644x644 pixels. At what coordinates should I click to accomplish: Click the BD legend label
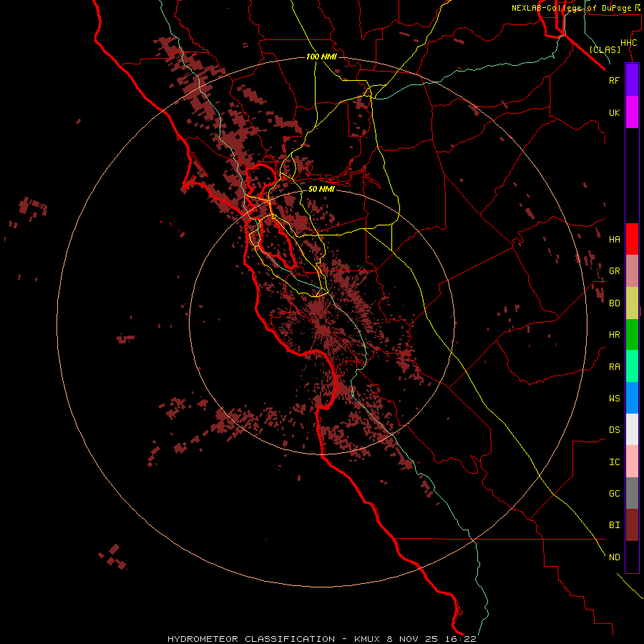coord(614,303)
